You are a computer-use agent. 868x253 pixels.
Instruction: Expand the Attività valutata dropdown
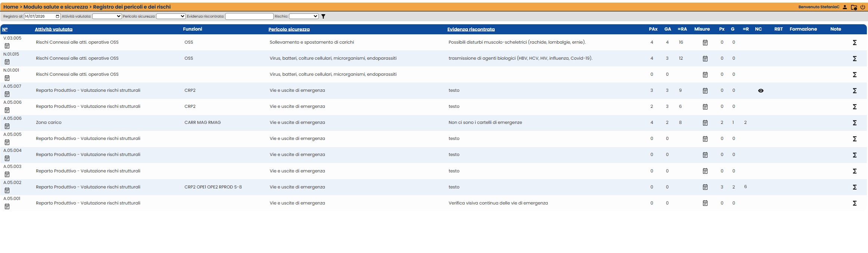tap(107, 16)
